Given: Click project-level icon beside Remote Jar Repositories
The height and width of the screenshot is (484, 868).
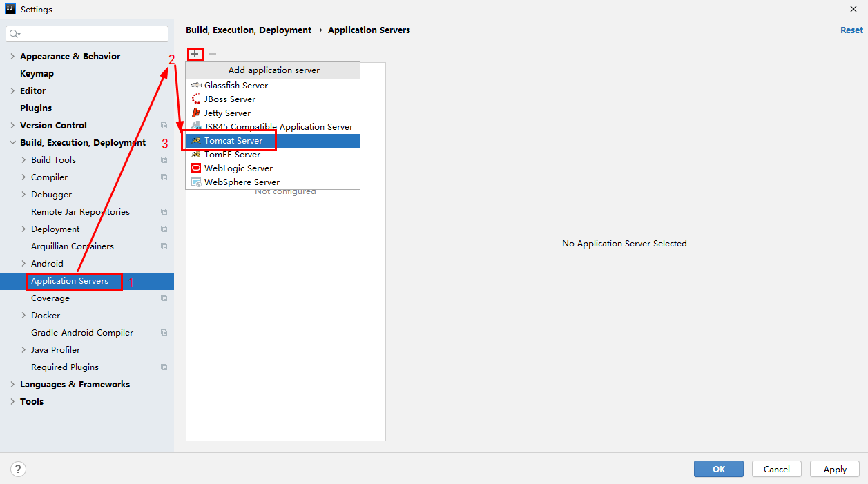Looking at the screenshot, I should 164,212.
